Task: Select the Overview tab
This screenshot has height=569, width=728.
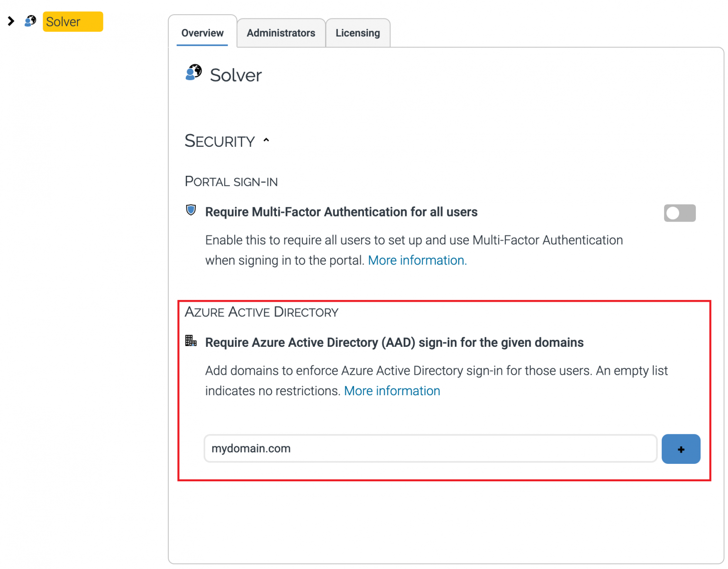Action: pos(202,33)
